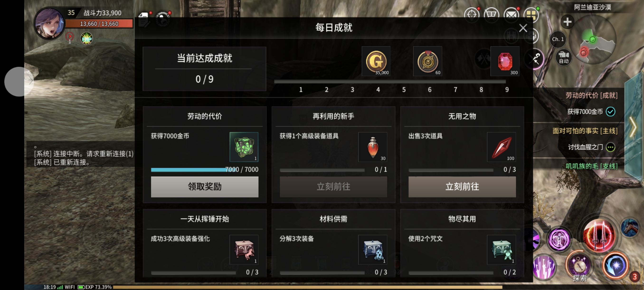Screen dimensions: 644x290
Task: Tap the horse mount icon
Action: pyautogui.click(x=630, y=227)
